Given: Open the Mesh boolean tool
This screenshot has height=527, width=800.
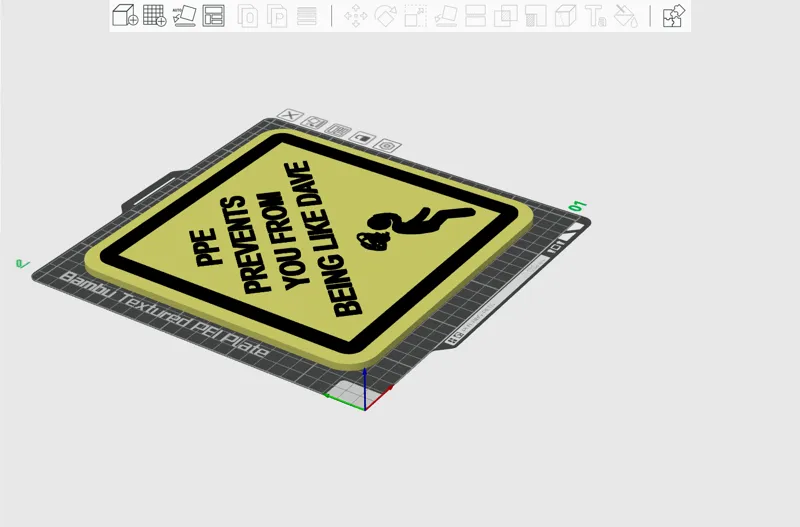Looking at the screenshot, I should pyautogui.click(x=506, y=15).
